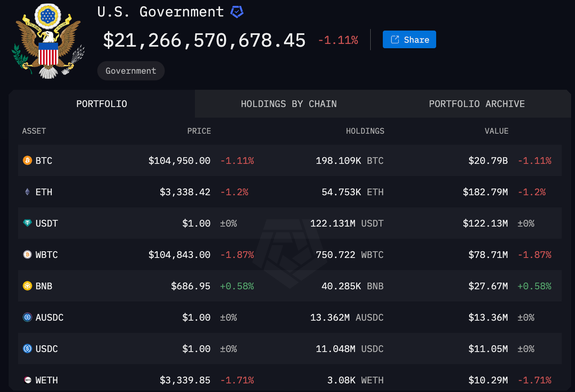Click total balance $21,266,570,678.45
Image resolution: width=575 pixels, height=392 pixels.
pyautogui.click(x=204, y=40)
